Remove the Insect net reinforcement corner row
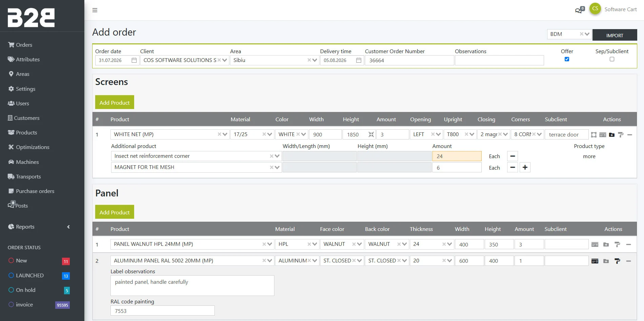The height and width of the screenshot is (321, 644). point(513,156)
